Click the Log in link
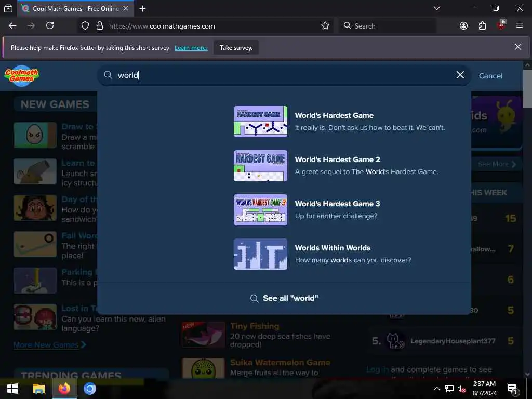 coord(377,369)
